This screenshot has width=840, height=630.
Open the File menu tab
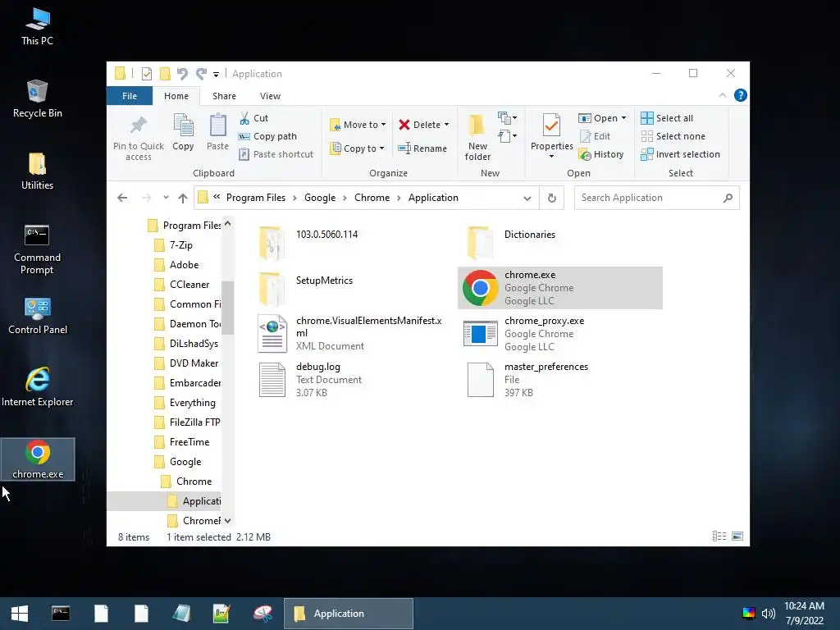pos(130,96)
